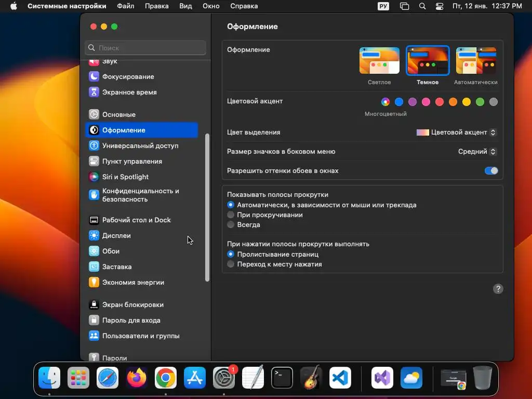Image resolution: width=532 pixels, height=399 pixels.
Task: Open Stage Manager icon in menu bar
Action: [404, 6]
